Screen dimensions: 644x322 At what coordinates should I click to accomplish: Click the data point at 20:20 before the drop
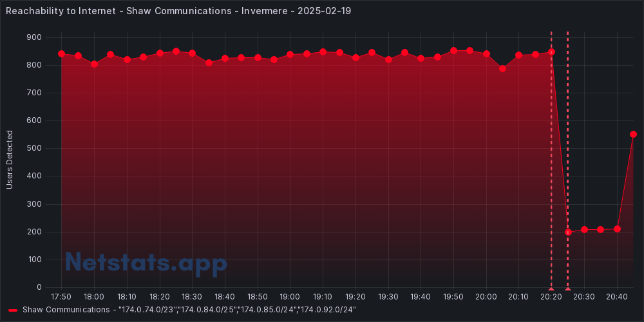pos(551,52)
